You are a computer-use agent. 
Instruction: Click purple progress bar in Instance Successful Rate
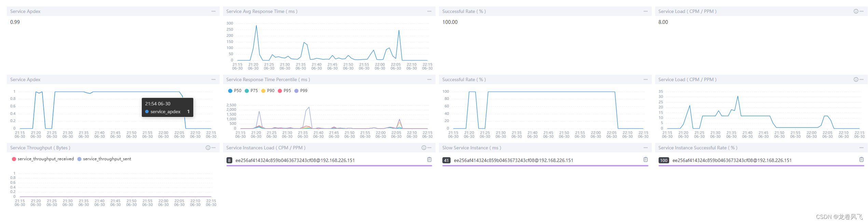761,166
